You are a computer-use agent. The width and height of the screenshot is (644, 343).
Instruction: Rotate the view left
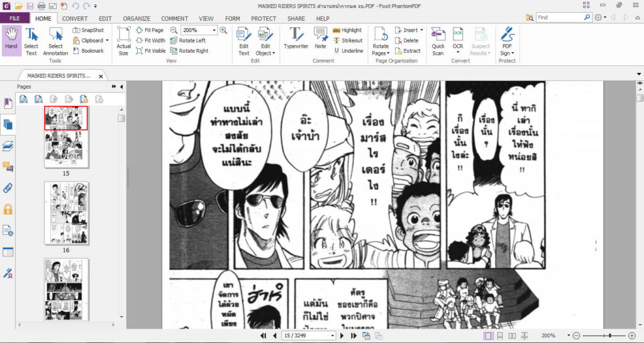[x=187, y=40]
